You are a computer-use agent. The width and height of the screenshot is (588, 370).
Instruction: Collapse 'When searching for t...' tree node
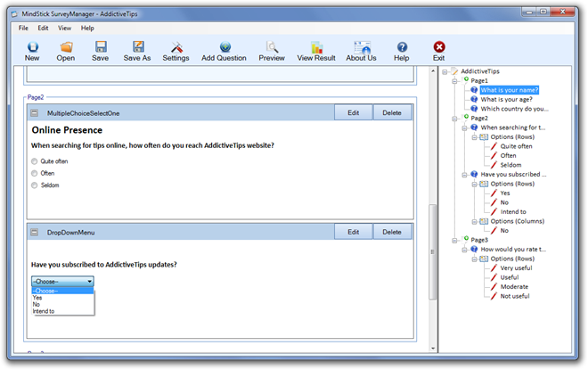464,128
